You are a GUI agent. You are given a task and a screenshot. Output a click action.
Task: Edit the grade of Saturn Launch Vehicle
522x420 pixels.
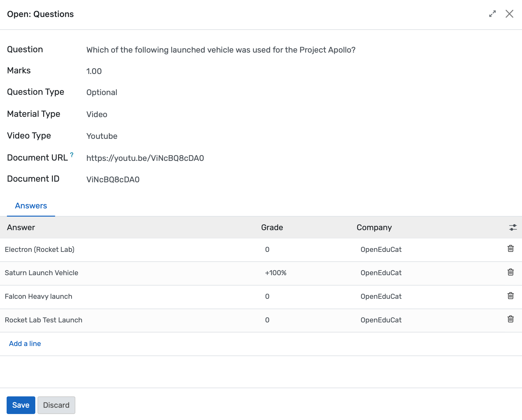click(x=276, y=273)
